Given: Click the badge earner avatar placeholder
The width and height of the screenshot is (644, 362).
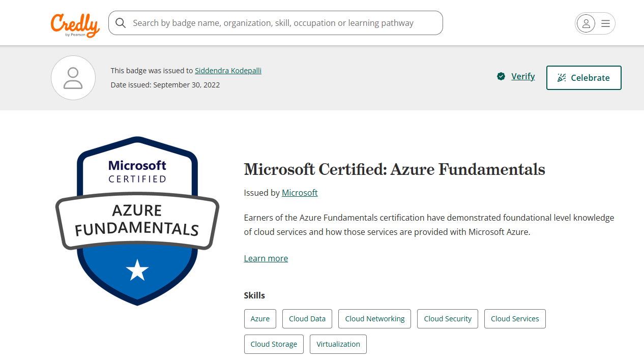Looking at the screenshot, I should click(x=73, y=78).
